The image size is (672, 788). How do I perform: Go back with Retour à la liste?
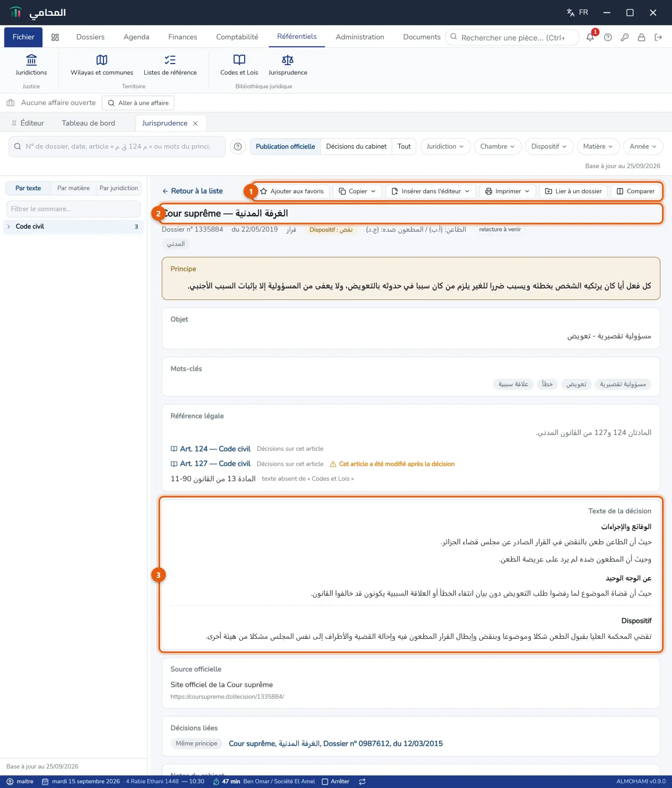[192, 191]
